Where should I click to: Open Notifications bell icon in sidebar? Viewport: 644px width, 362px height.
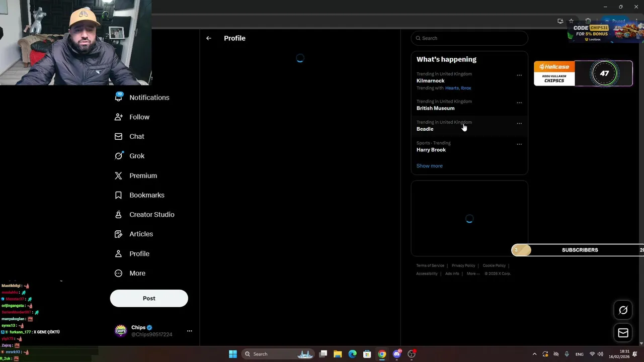pos(118,97)
